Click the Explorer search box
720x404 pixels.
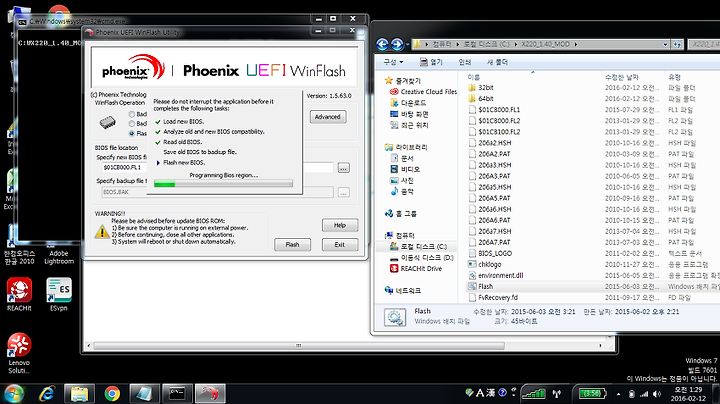[704, 44]
